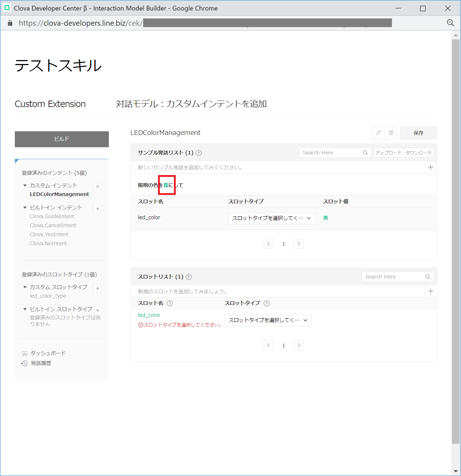The image size is (461, 476).
Task: Add a new slot with plus icon
Action: (x=430, y=291)
